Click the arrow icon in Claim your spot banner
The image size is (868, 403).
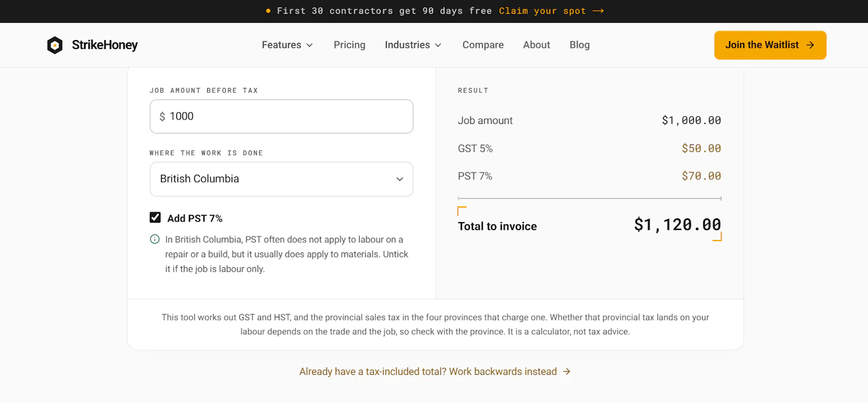(x=598, y=11)
